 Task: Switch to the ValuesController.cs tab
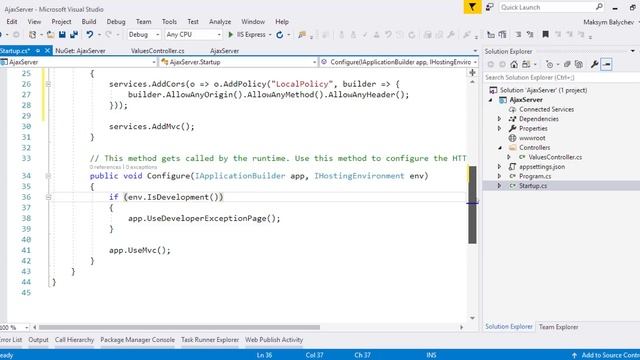158,51
